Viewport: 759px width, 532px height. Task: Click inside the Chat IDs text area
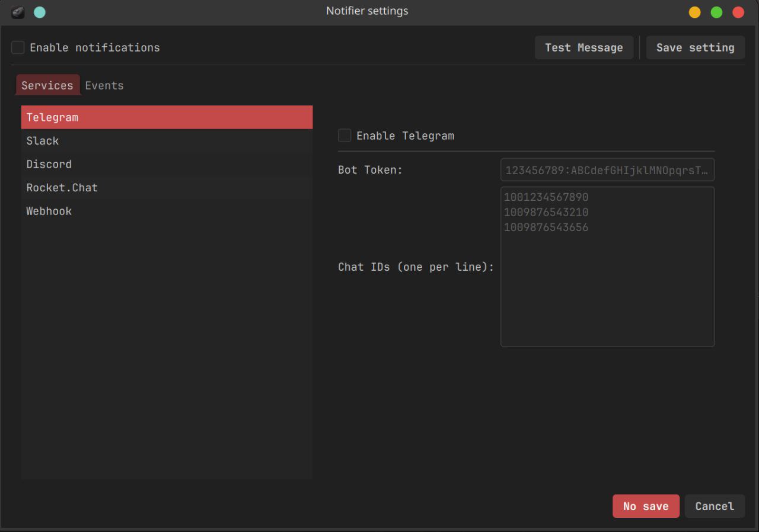[607, 284]
